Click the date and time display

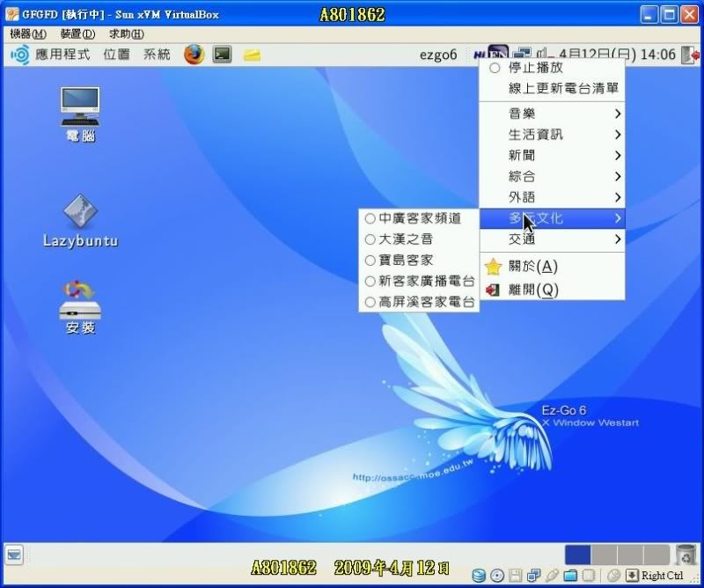tap(618, 55)
